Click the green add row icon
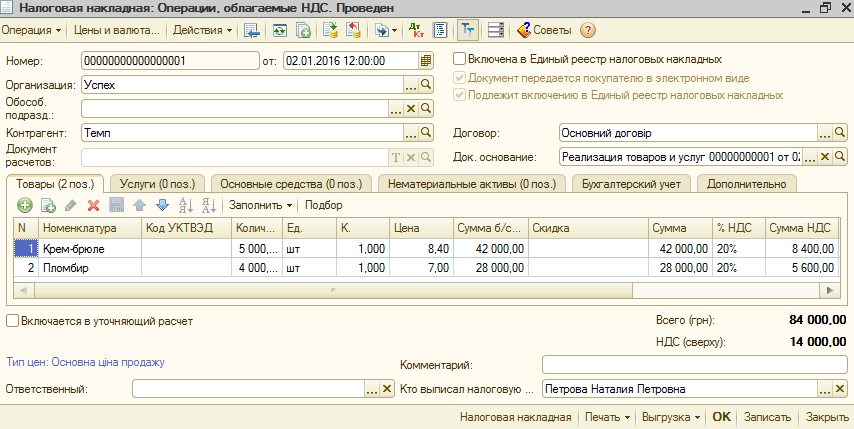The image size is (854, 429). coord(25,205)
